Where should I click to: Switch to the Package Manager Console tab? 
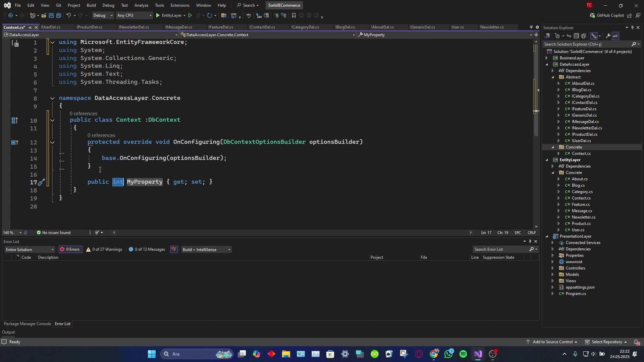click(28, 324)
